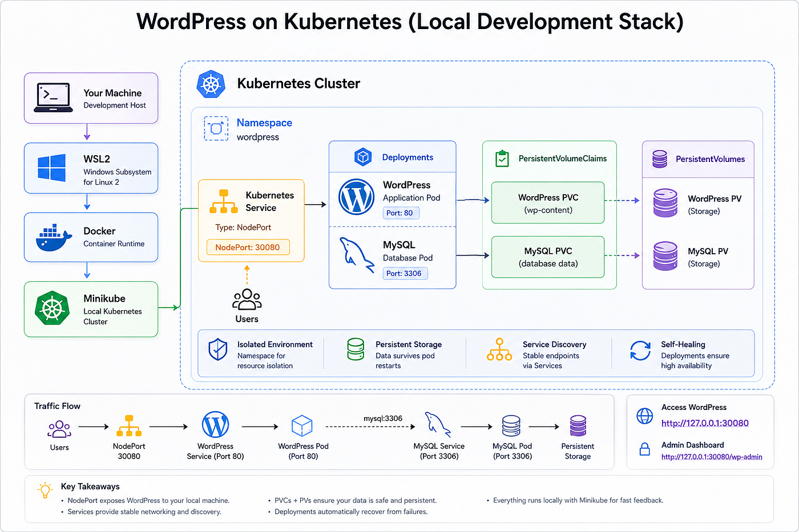The image size is (799, 532).
Task: Click the "Deployments ensure high availability" text
Action: 695,360
